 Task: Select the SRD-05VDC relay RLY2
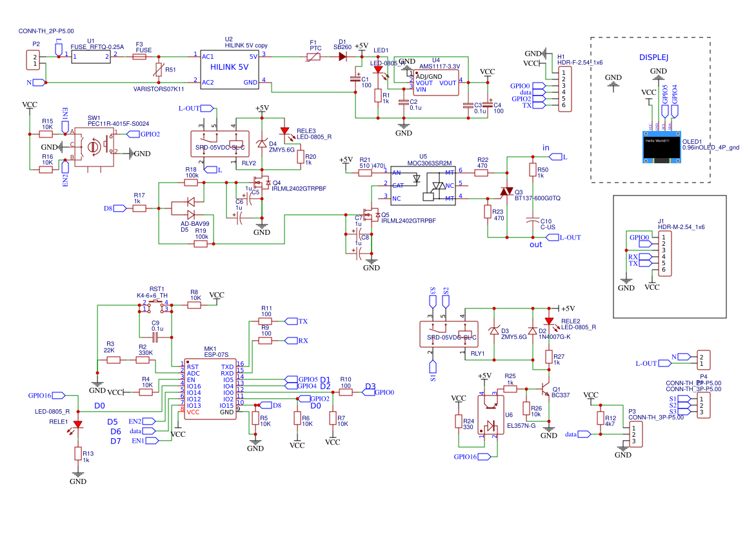point(218,143)
